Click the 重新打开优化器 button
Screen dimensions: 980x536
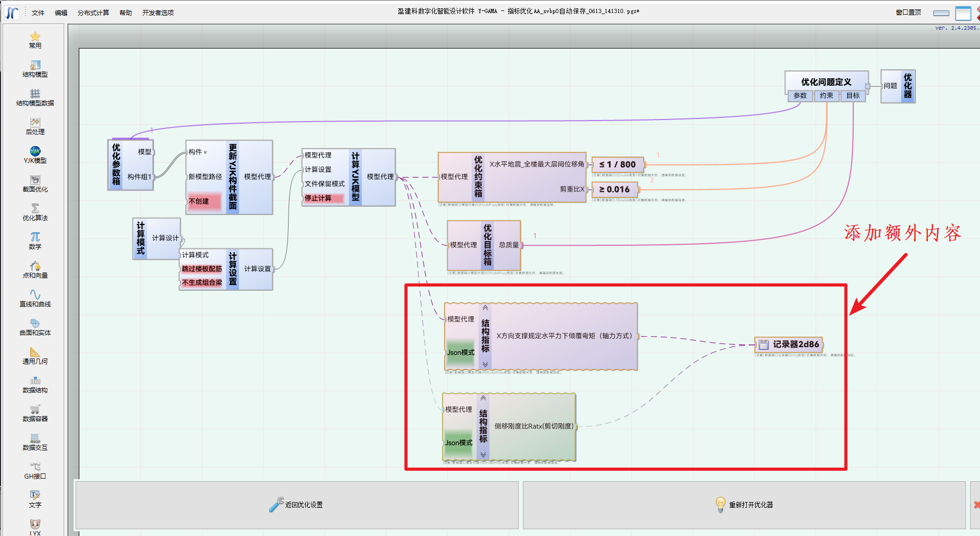point(744,505)
